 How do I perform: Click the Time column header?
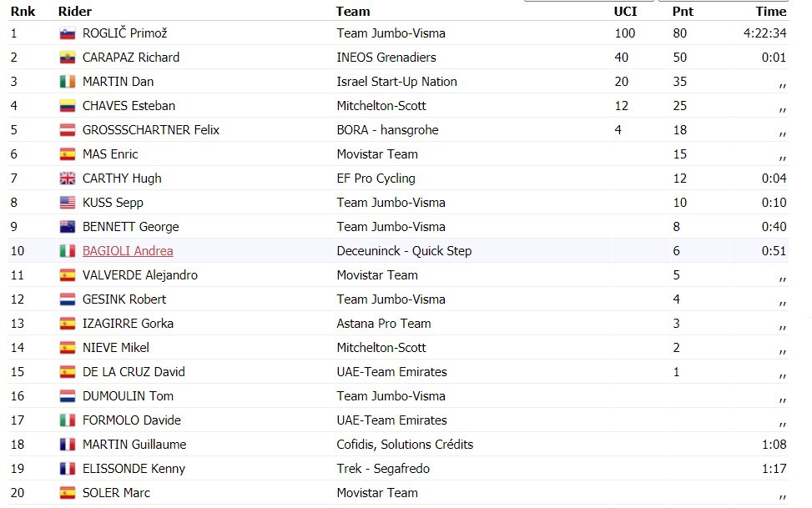770,12
